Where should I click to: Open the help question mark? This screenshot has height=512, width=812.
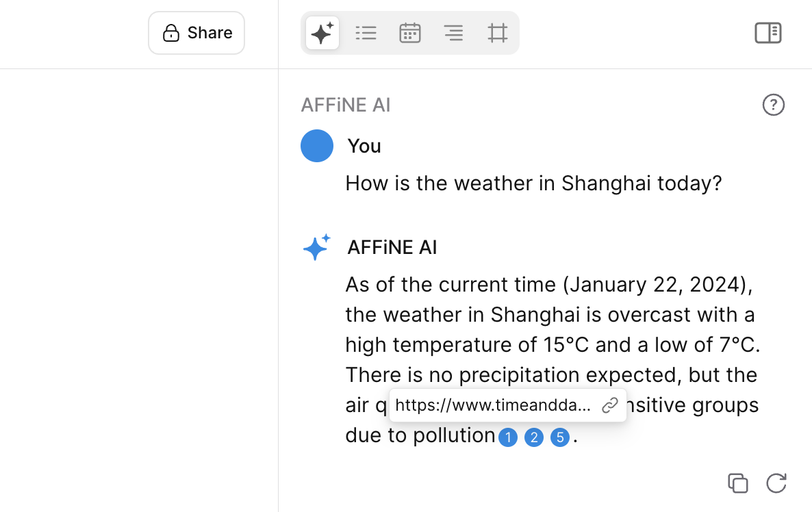tap(774, 105)
